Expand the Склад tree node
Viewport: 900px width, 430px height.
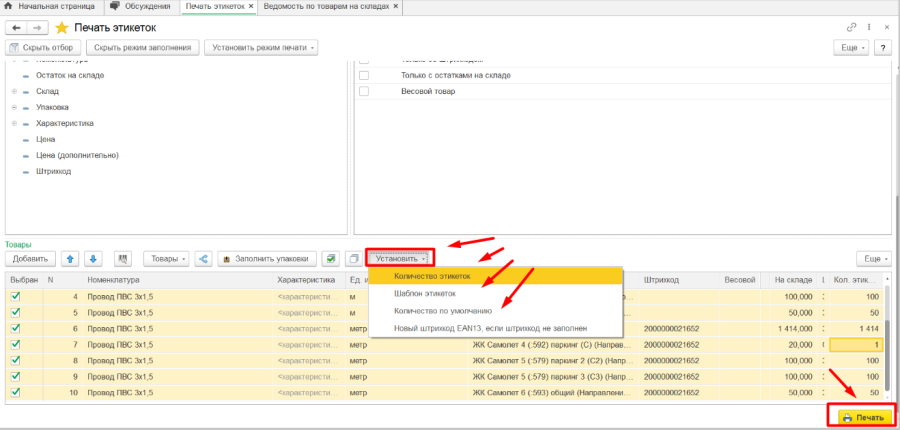15,91
